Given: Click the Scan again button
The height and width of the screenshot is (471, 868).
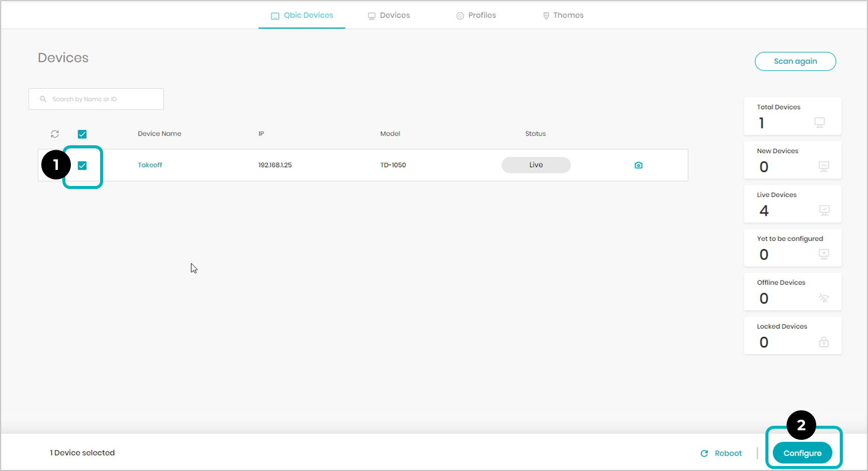Looking at the screenshot, I should coord(795,61).
